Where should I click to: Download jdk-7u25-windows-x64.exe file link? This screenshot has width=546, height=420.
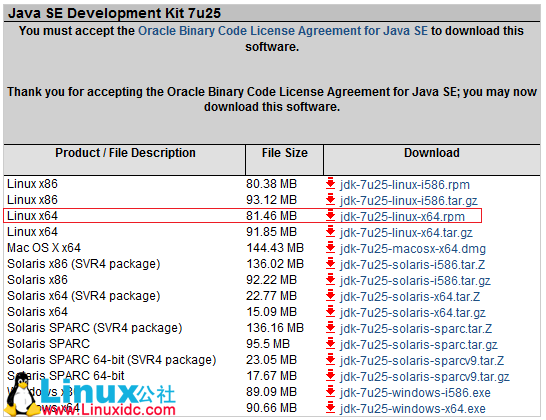413,409
